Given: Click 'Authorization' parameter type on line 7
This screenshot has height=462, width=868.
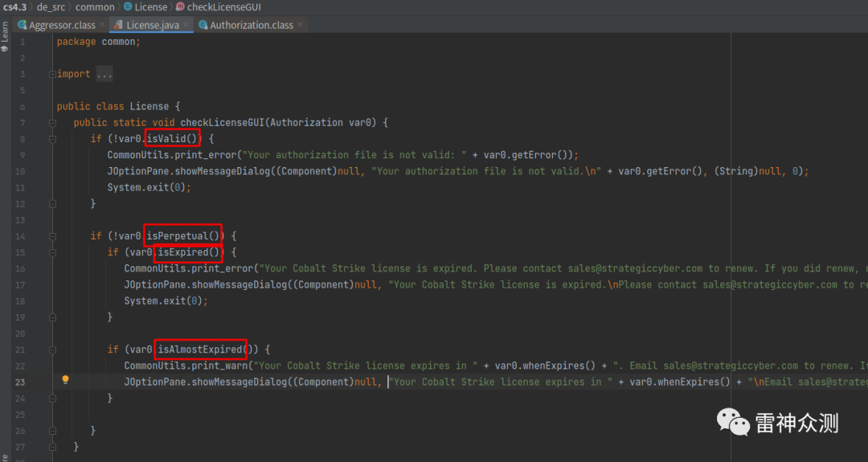Looking at the screenshot, I should tap(307, 123).
